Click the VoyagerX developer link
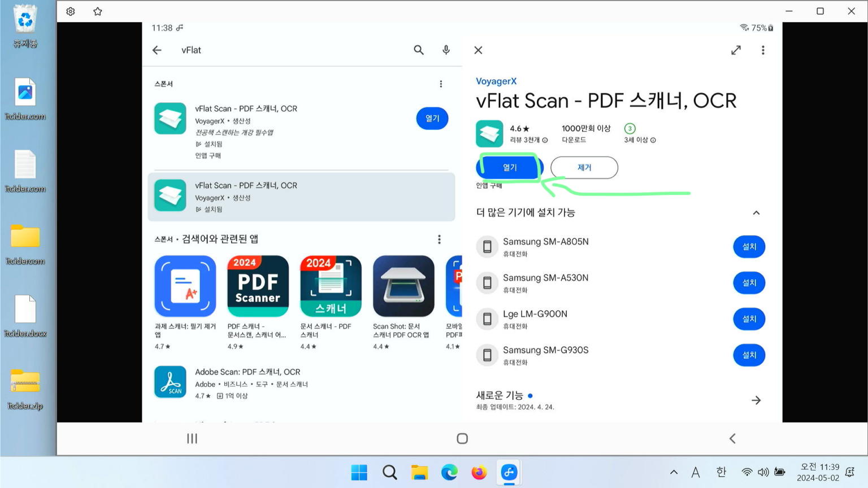Screen dimensions: 868x488 point(496,81)
